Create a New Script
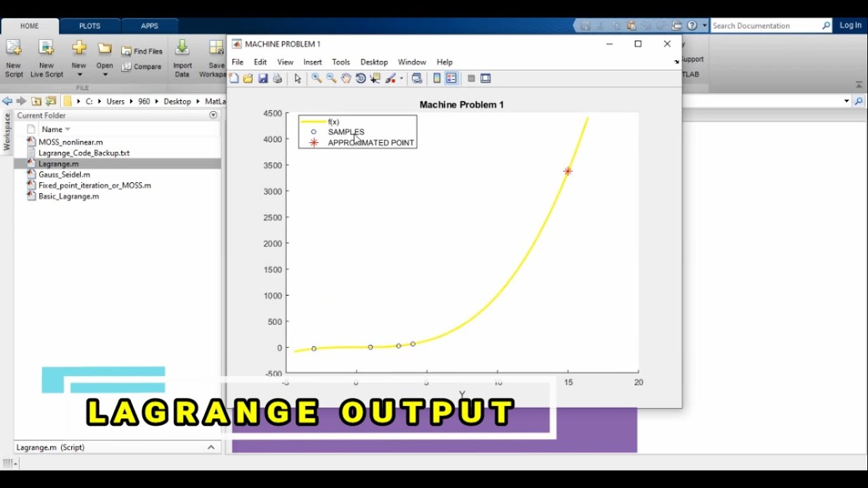 coord(14,58)
